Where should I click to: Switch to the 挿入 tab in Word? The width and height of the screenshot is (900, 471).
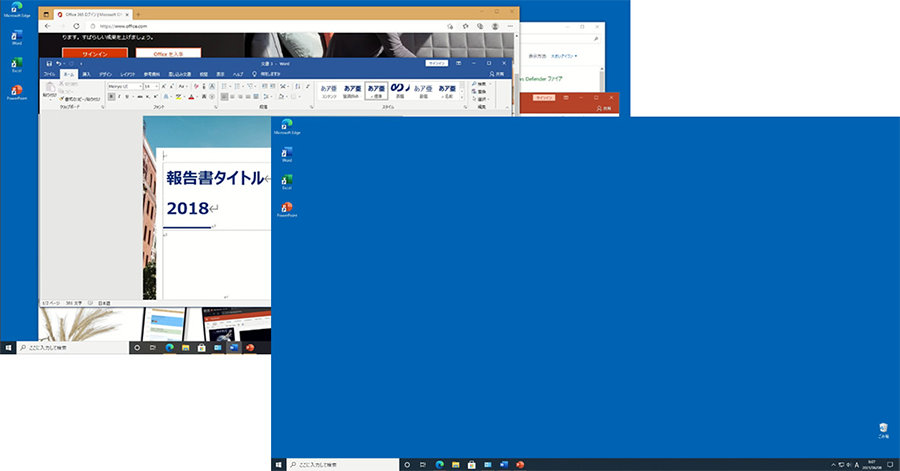pos(87,74)
